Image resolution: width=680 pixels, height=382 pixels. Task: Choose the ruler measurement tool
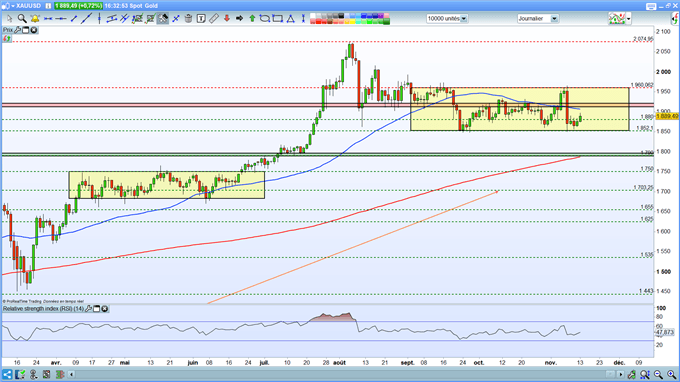click(x=213, y=18)
